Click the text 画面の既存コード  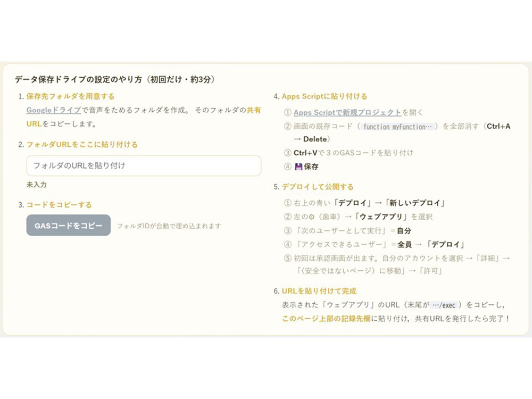tap(323, 126)
